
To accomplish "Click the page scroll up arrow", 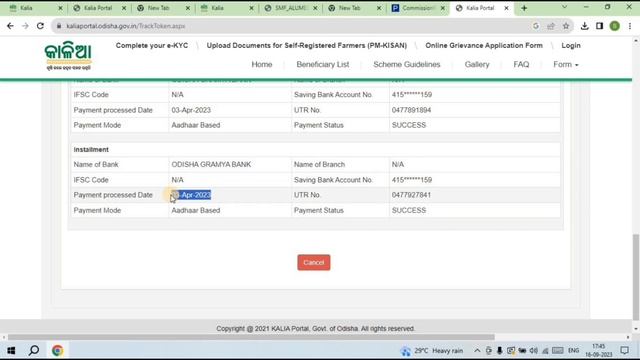I will tap(636, 41).
